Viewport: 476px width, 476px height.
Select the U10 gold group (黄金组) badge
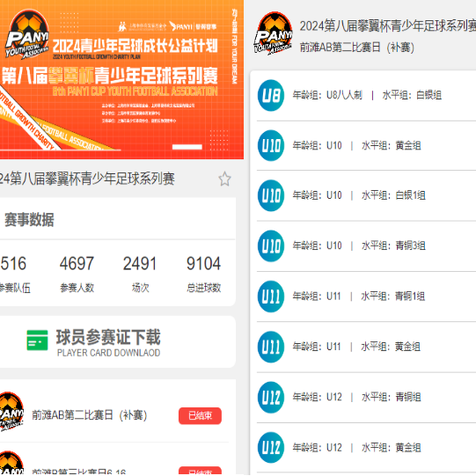coord(271,145)
